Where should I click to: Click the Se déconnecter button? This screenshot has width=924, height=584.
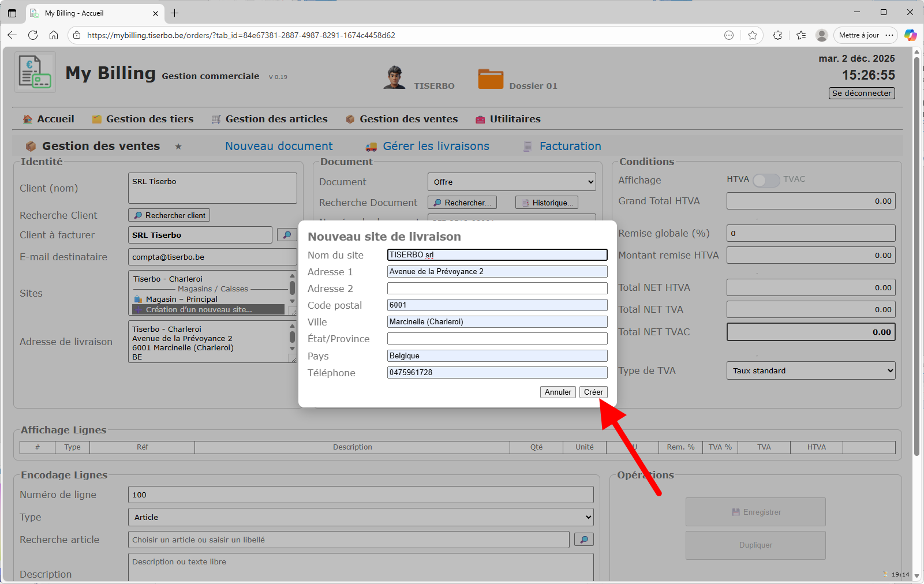tap(862, 93)
